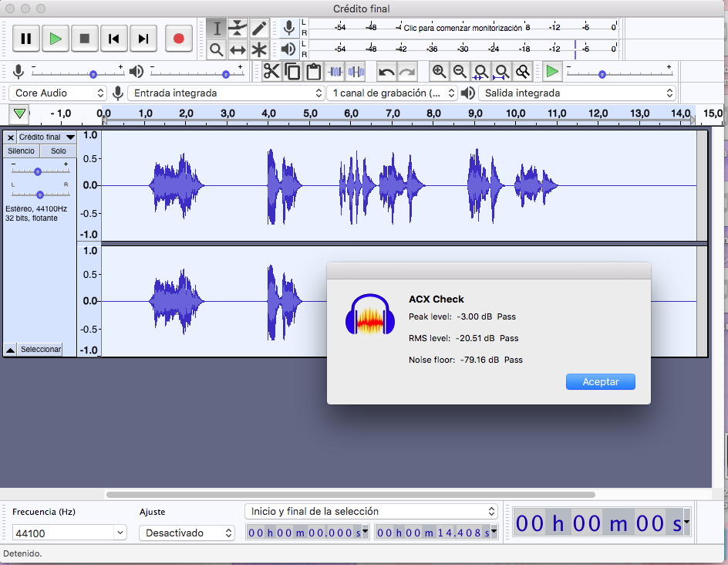Screen dimensions: 728x565
Task: Open the 'Inicio y final de la selección' dropdown
Action: tap(371, 512)
